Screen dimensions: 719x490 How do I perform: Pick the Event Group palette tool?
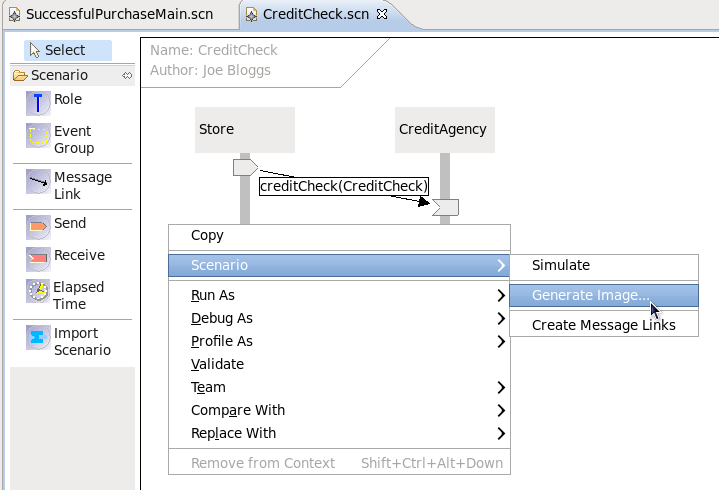(x=38, y=139)
